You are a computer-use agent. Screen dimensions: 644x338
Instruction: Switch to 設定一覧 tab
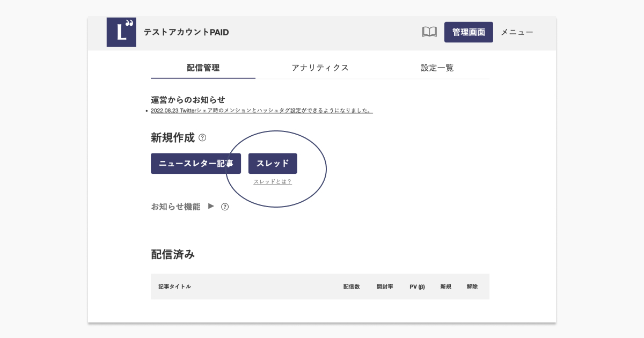tap(437, 68)
